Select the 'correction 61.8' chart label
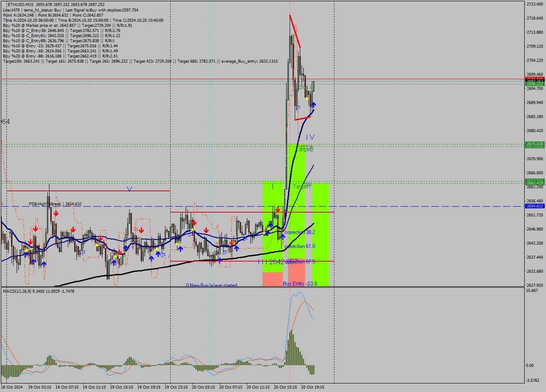The height and width of the screenshot is (392, 546). point(300,246)
